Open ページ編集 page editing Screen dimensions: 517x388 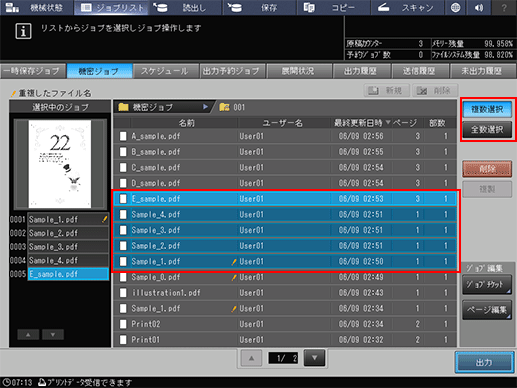coord(487,310)
